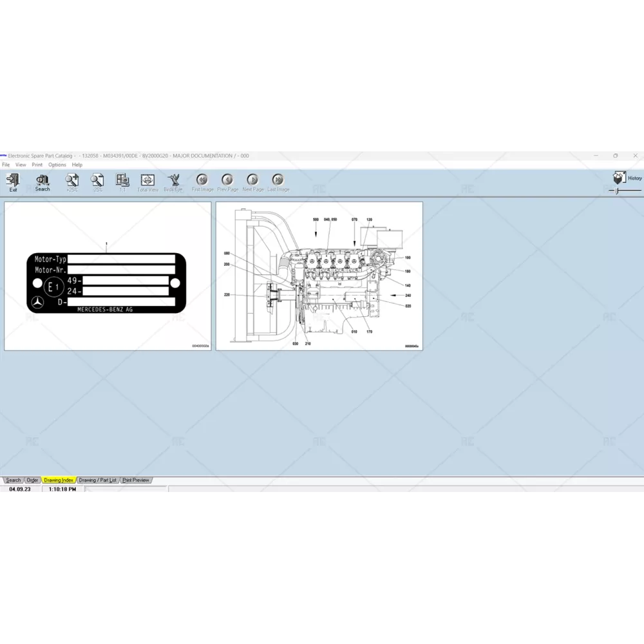Open the Print menu
The width and height of the screenshot is (644, 644).
[x=37, y=165]
